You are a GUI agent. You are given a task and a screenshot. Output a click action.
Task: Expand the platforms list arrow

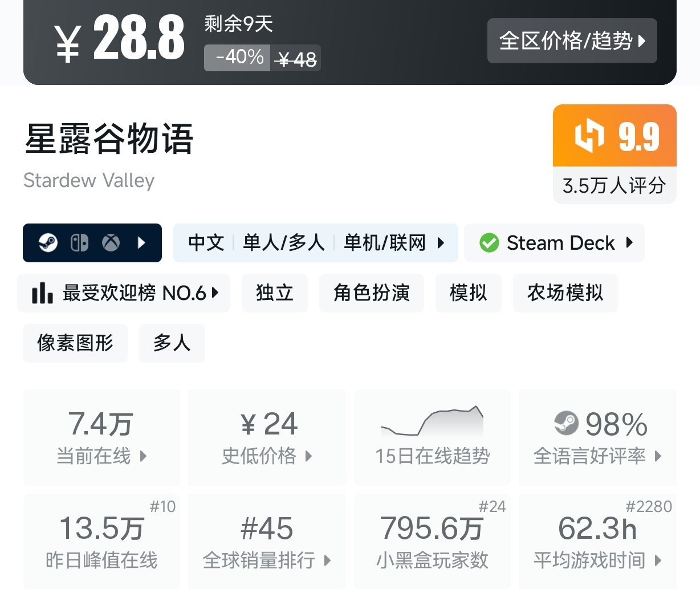click(x=141, y=243)
